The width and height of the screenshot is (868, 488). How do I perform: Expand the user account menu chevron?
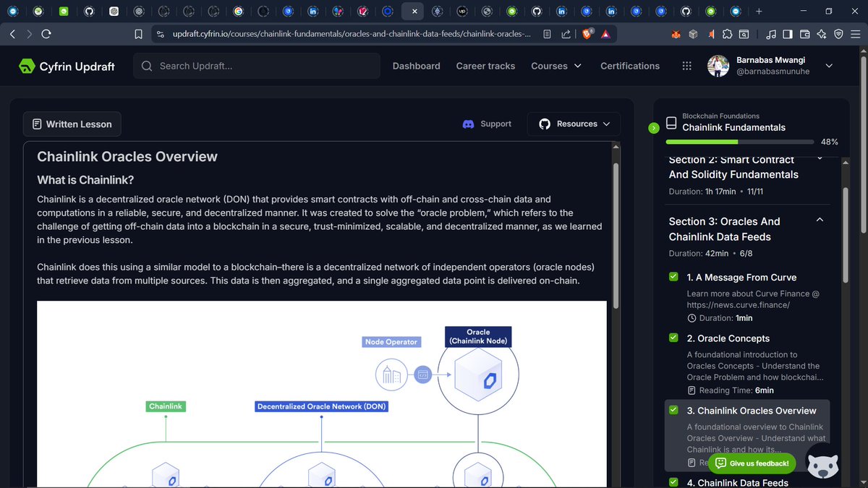point(829,66)
